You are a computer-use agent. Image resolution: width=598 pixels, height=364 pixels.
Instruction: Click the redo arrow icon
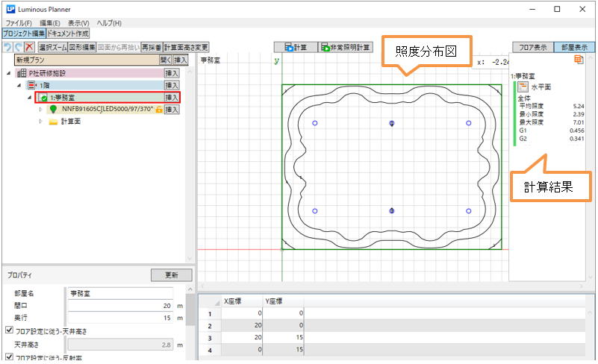click(x=18, y=47)
